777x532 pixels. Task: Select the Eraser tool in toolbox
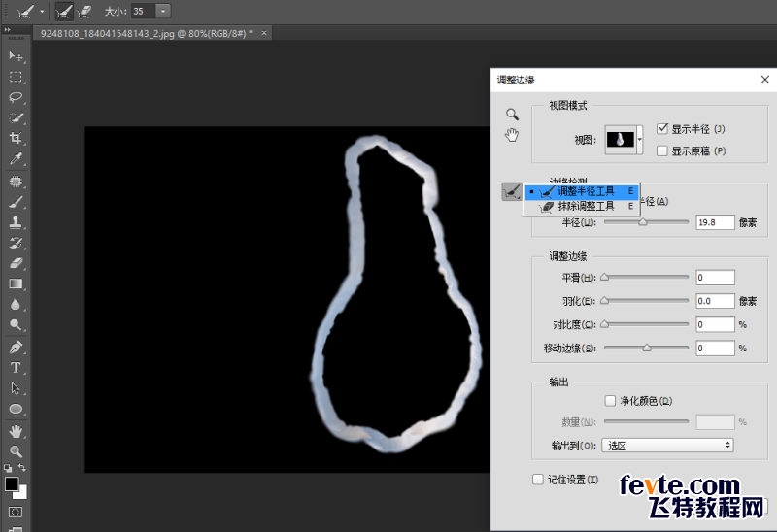click(x=16, y=263)
